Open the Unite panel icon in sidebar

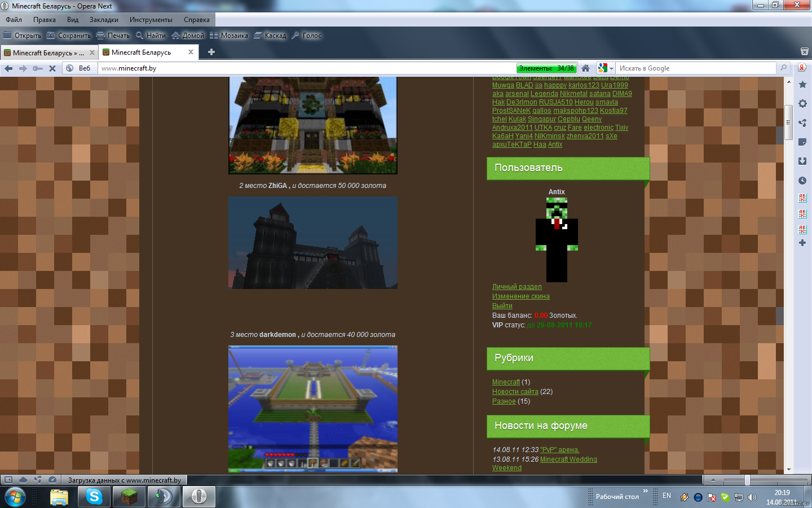(802, 123)
